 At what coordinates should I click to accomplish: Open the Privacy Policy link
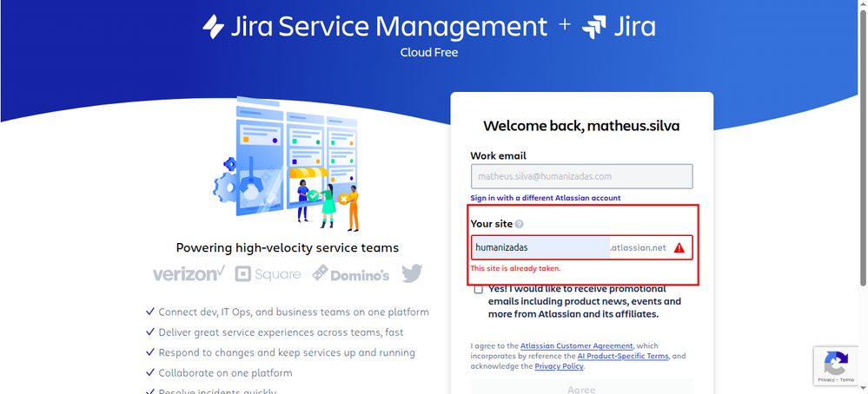click(x=559, y=366)
